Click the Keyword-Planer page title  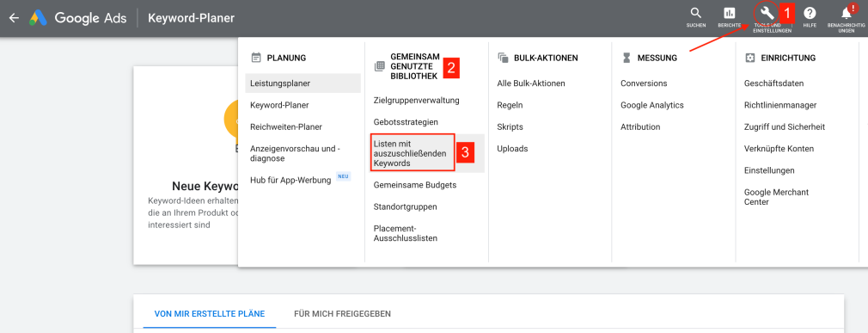pos(192,18)
